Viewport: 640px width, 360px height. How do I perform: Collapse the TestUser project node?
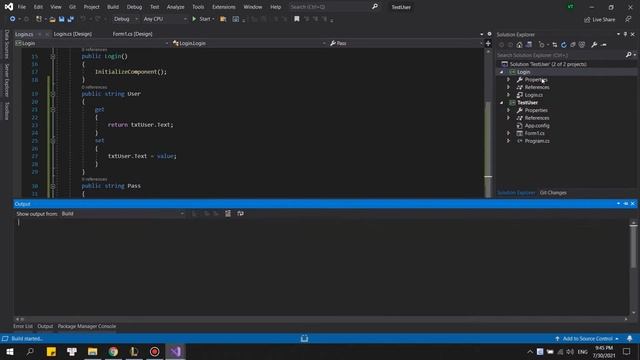click(502, 102)
